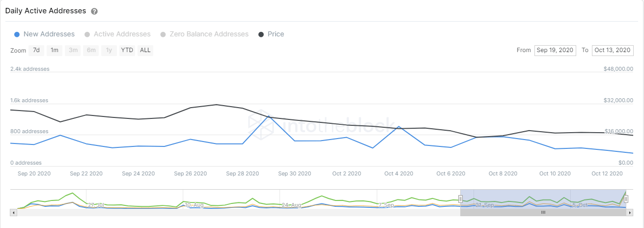Switch zoom to YTD
The image size is (644, 228).
click(x=127, y=50)
